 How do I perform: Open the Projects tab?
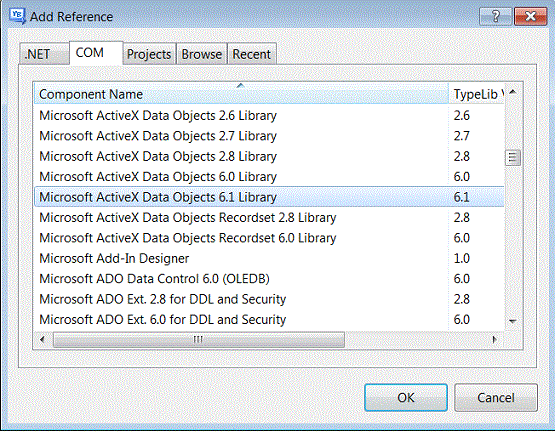149,54
